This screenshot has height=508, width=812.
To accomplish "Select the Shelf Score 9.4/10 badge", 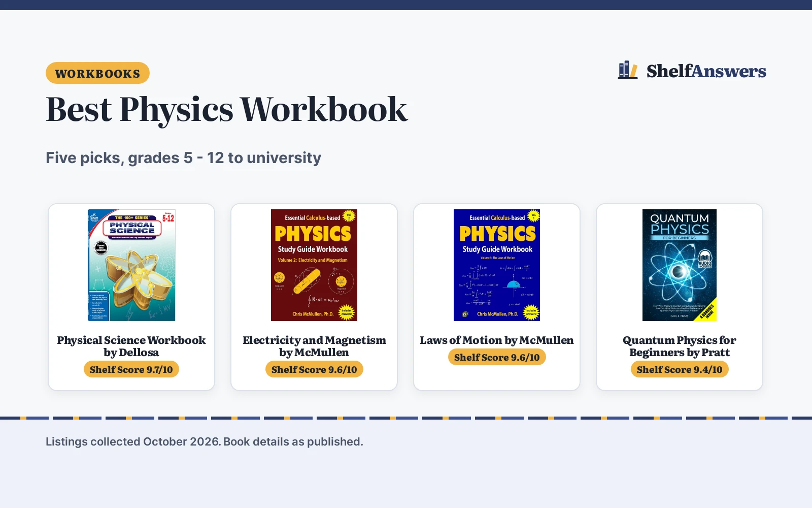I will 680,369.
